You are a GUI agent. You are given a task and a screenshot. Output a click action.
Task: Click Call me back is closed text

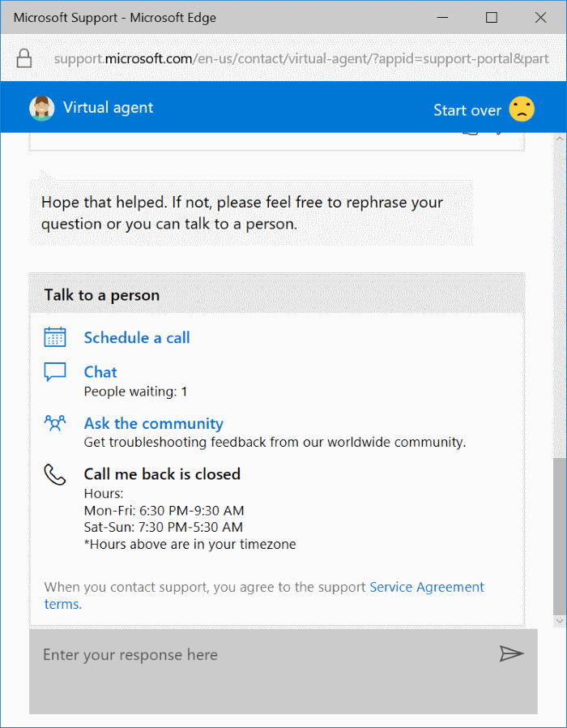162,474
